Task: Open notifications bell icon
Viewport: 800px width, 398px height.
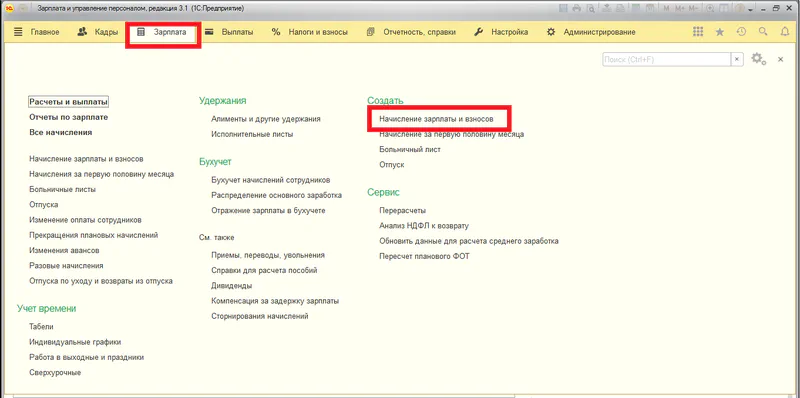Action: click(x=785, y=32)
